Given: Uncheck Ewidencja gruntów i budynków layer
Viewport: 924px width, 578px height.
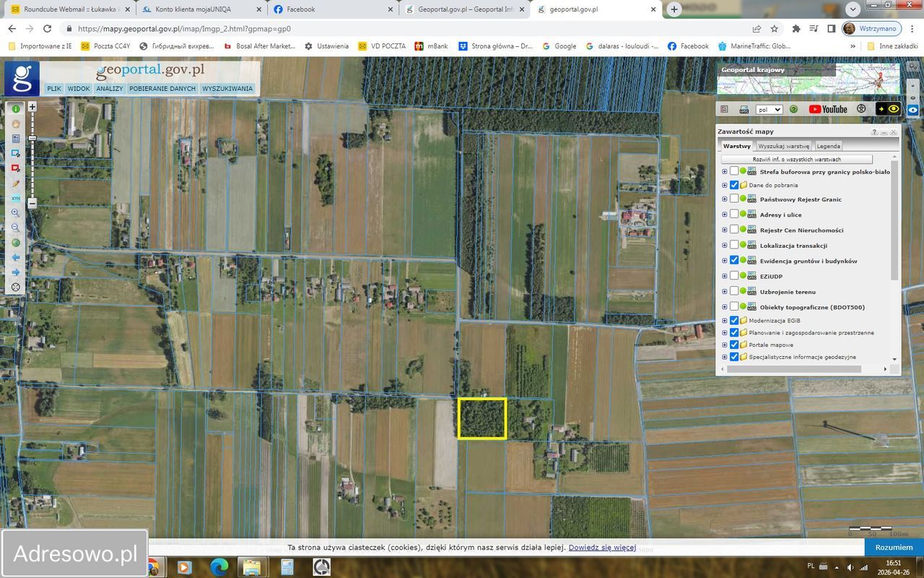Looking at the screenshot, I should pyautogui.click(x=734, y=261).
